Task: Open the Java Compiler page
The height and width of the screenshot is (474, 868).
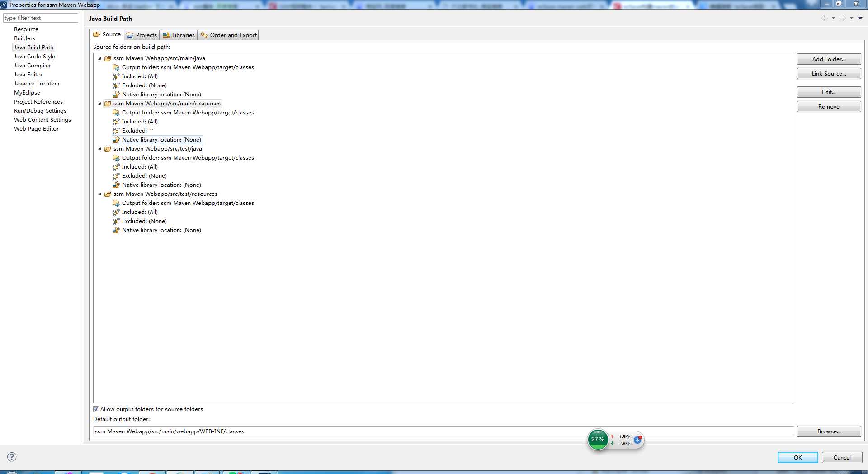Action: coord(33,66)
